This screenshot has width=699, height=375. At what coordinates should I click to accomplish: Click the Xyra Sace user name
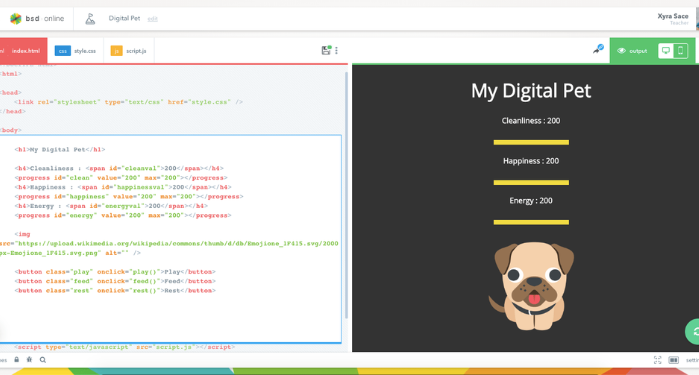coord(673,16)
